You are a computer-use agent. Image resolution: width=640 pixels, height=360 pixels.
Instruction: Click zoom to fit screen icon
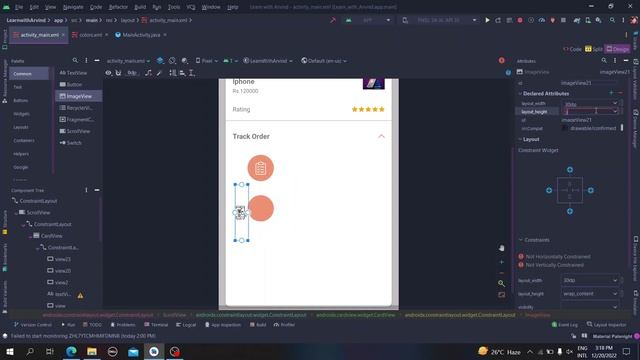point(502,294)
